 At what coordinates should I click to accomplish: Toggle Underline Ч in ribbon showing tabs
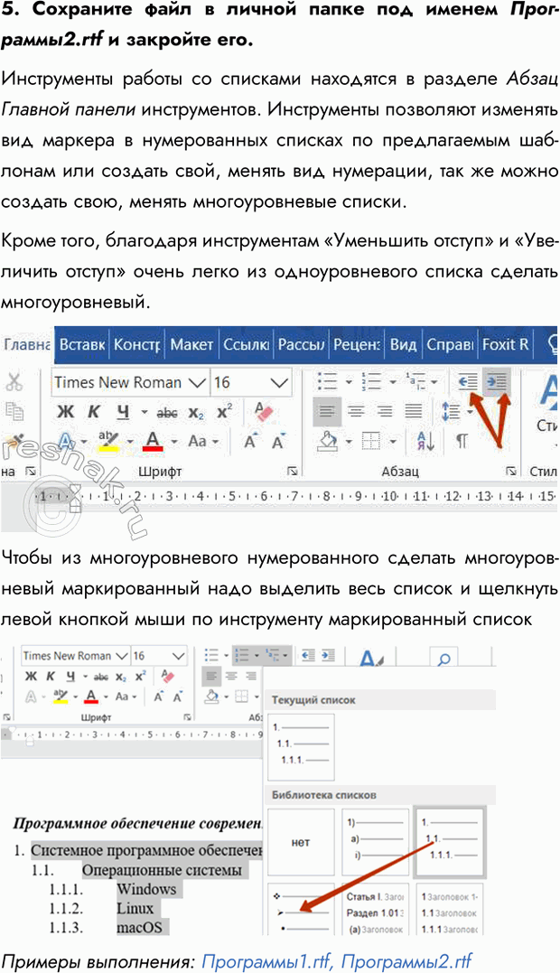point(124,411)
